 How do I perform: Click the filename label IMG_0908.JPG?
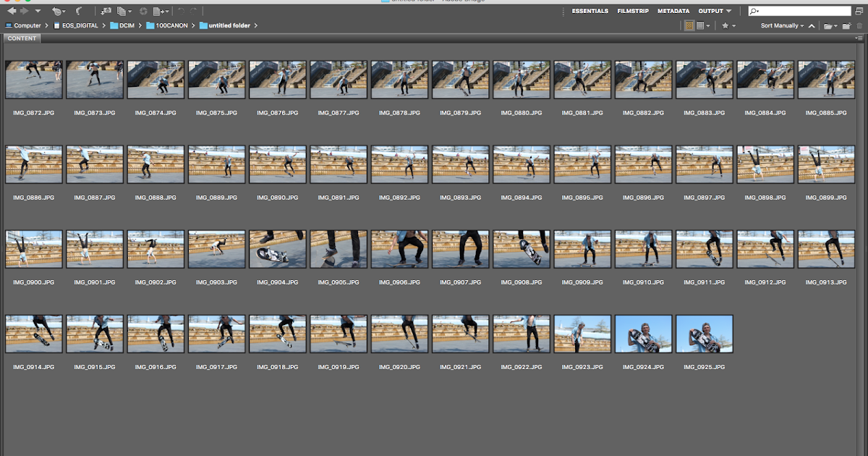click(x=522, y=282)
